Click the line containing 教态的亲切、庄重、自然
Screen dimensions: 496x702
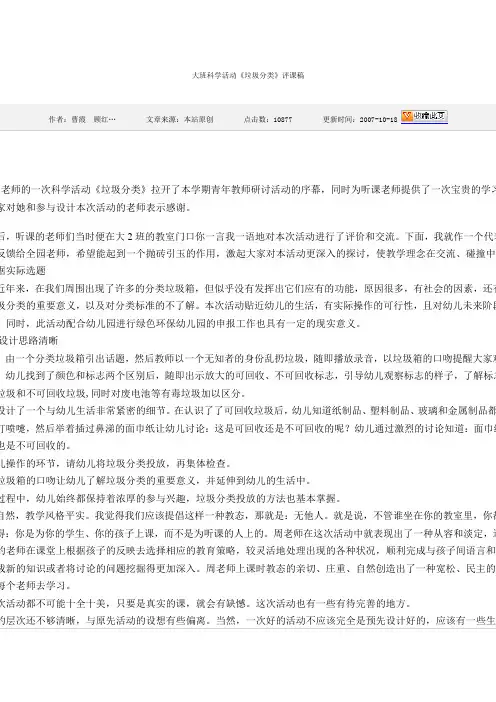[248, 569]
